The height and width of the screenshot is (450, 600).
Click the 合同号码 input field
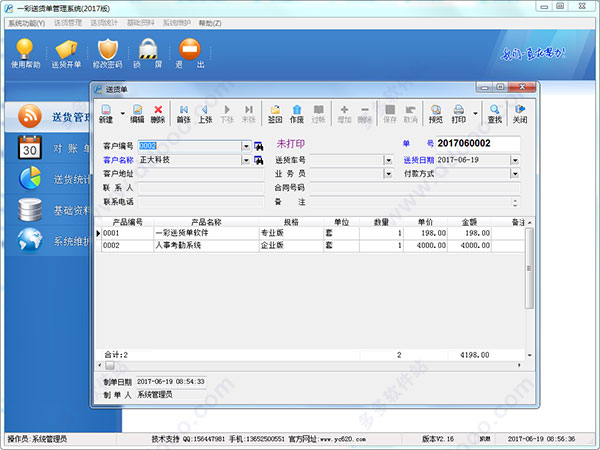[x=415, y=188]
